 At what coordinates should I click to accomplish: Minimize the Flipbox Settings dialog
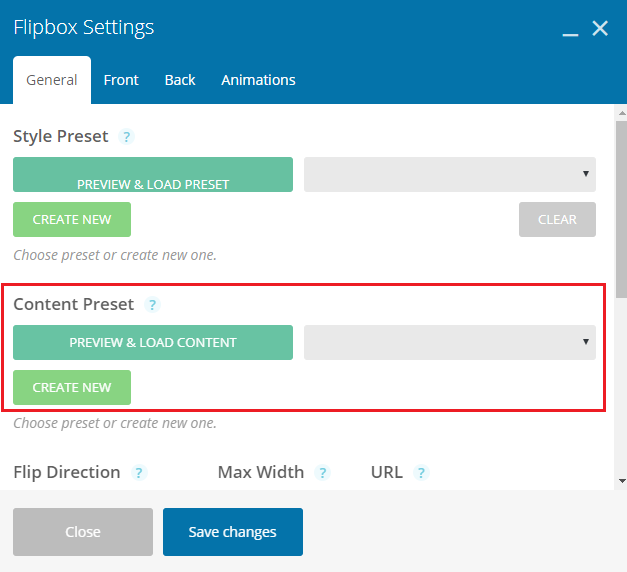570,34
